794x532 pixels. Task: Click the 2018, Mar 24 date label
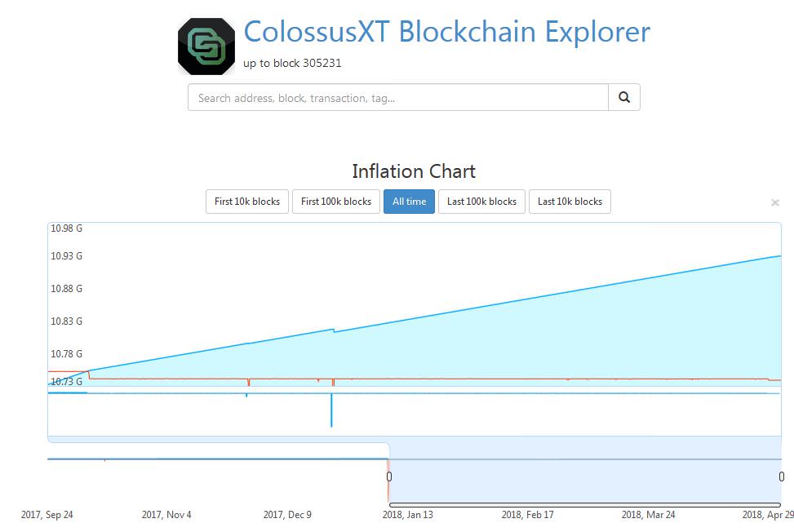648,515
